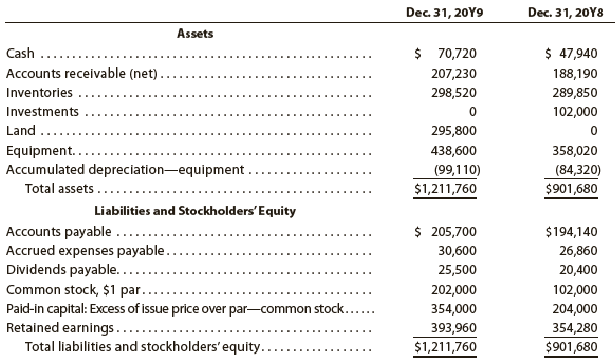Select the Assets section heading

pos(195,34)
